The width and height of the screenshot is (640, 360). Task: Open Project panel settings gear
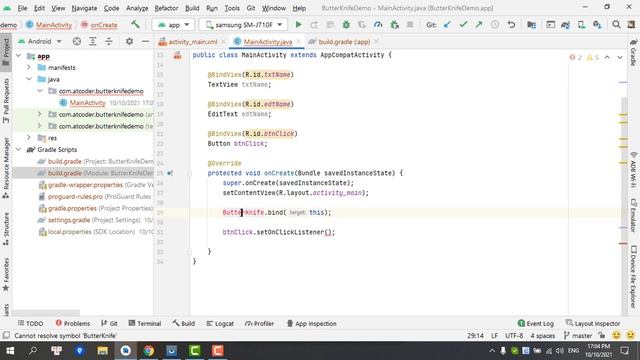129,41
